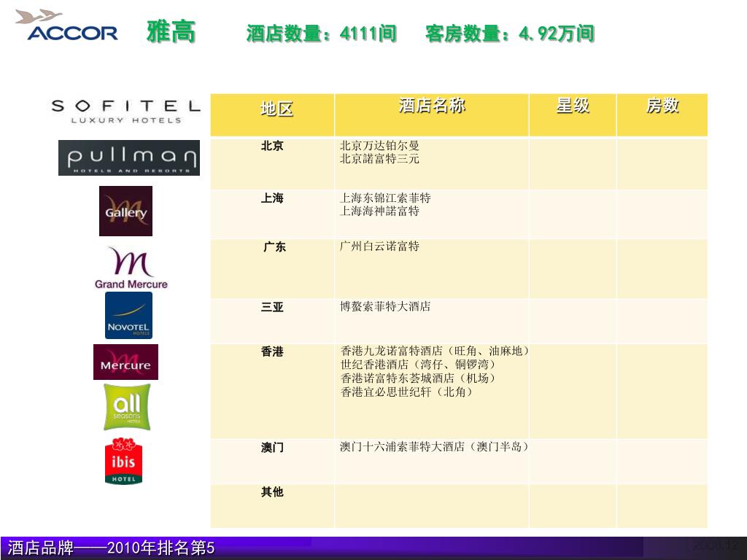
Task: Select the 博鳌索菲特大酒店 entry
Action: tap(385, 306)
